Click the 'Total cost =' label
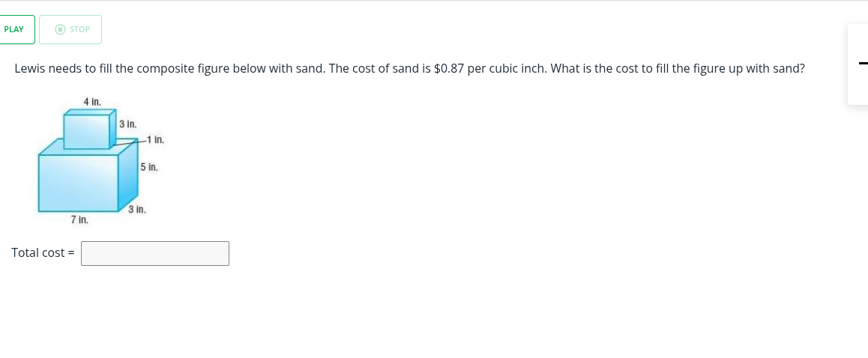The image size is (868, 358). tap(43, 253)
